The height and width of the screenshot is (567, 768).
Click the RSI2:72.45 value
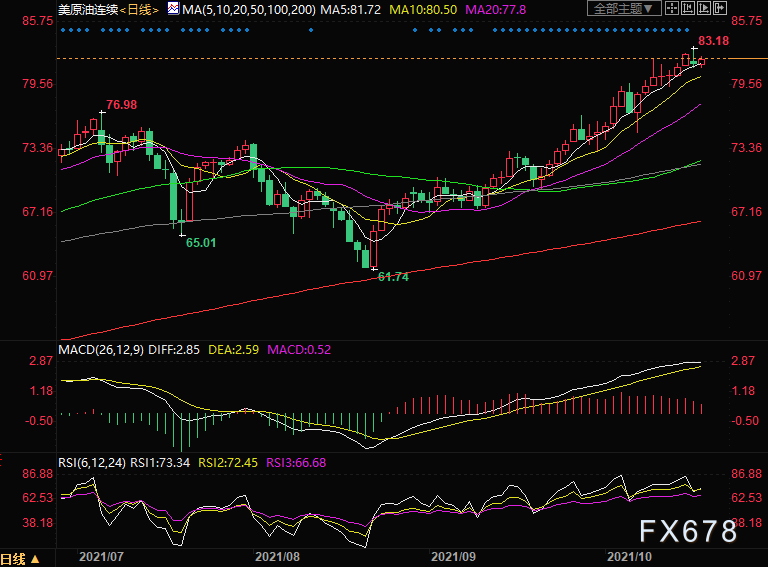[x=228, y=463]
